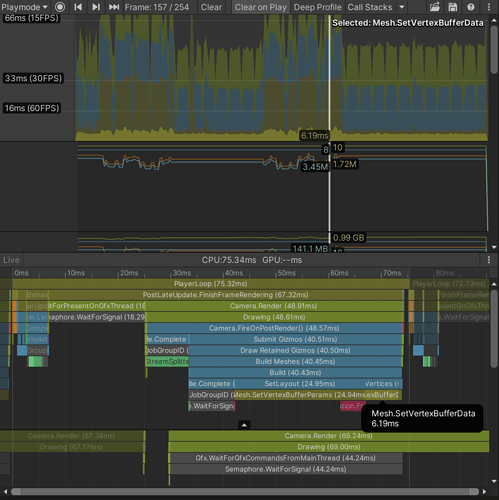Click the 50ms mark on the time ruler

287,273
